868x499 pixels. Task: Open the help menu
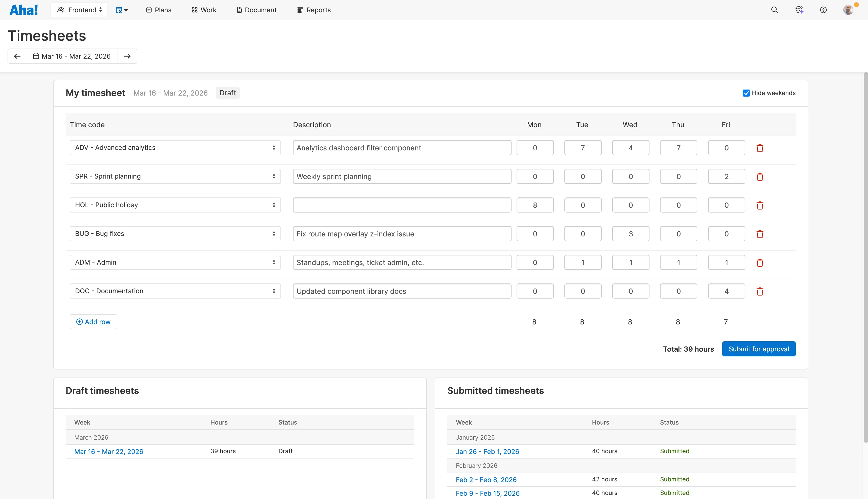[824, 10]
